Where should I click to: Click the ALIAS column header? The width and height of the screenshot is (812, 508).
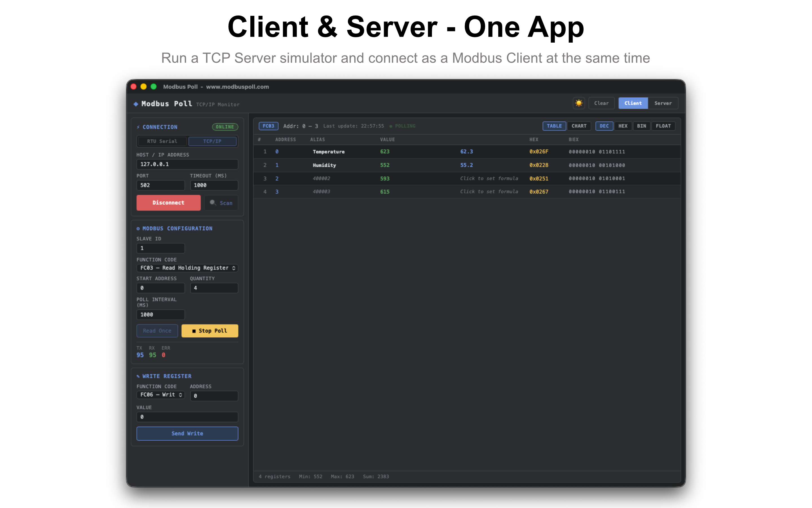click(x=317, y=139)
